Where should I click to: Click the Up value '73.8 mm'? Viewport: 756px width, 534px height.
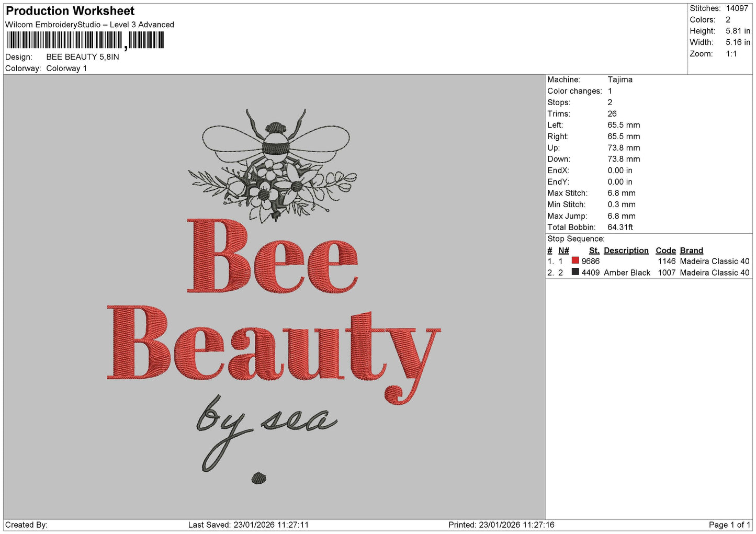coord(624,148)
